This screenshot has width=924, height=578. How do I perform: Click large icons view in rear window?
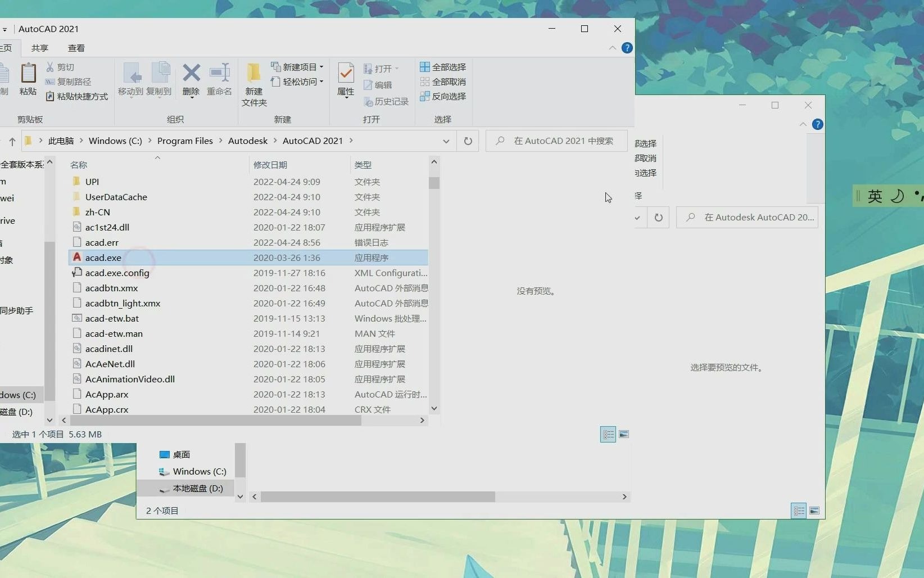814,511
